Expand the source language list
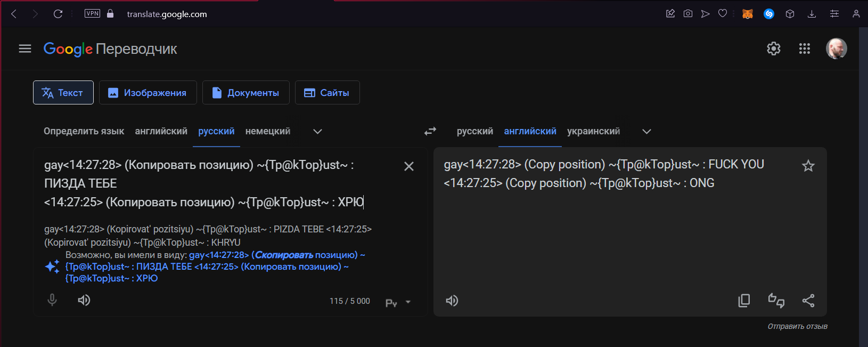The image size is (868, 347). point(317,132)
